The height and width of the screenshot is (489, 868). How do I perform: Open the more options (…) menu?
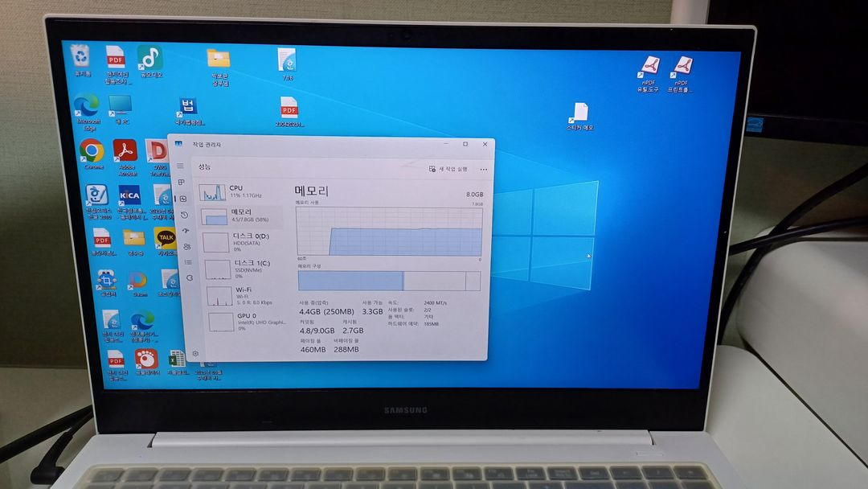pyautogui.click(x=483, y=170)
